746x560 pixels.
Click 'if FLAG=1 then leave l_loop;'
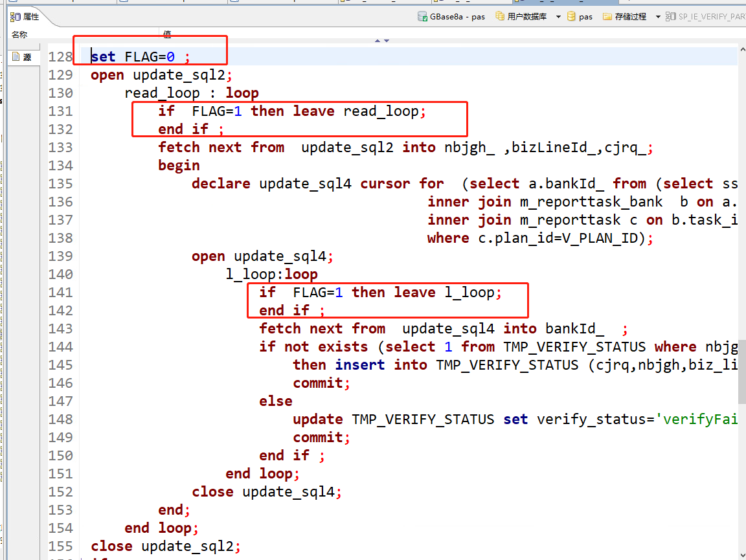click(x=380, y=292)
